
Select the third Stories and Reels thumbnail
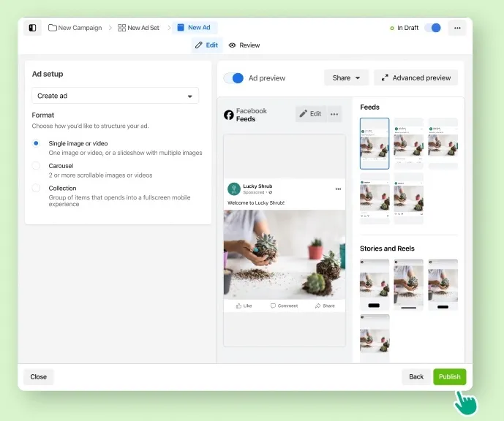[443, 284]
